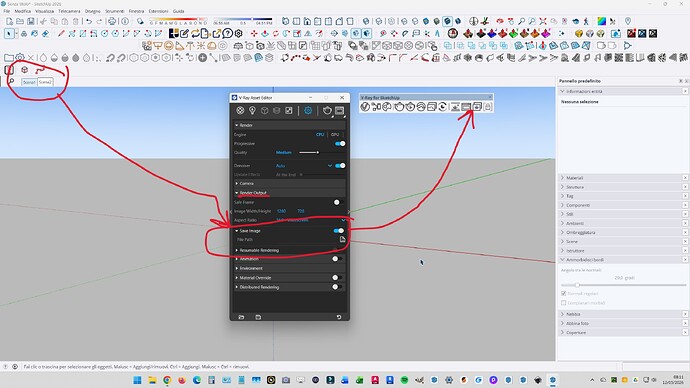690x388 pixels.
Task: Start render with teapot icon in Asset Editor
Action: coord(327,110)
